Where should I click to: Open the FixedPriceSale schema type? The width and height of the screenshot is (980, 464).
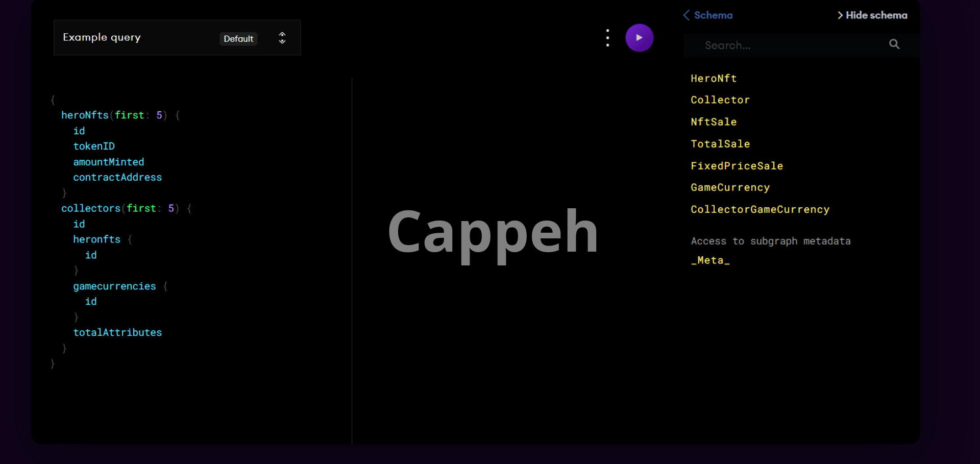point(736,166)
